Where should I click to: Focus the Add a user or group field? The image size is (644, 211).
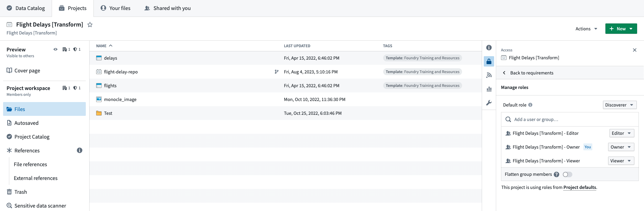point(570,119)
